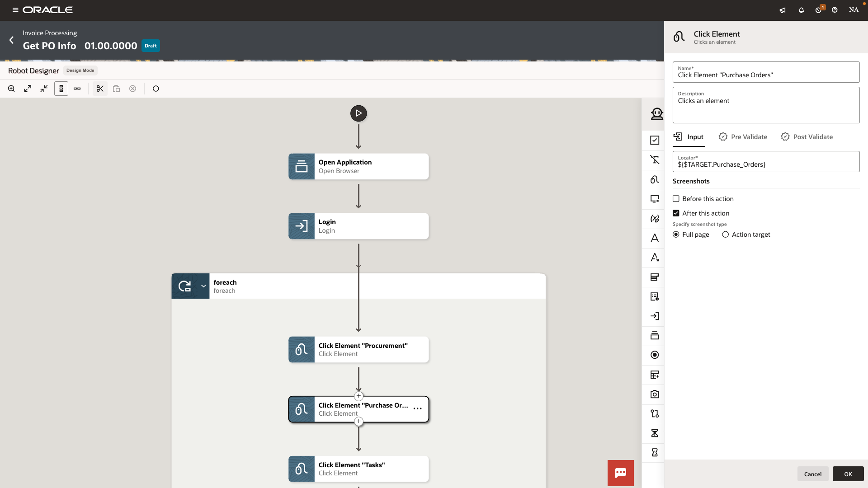Open options on Click Element Purchase Orders node
Image resolution: width=868 pixels, height=488 pixels.
coord(417,408)
